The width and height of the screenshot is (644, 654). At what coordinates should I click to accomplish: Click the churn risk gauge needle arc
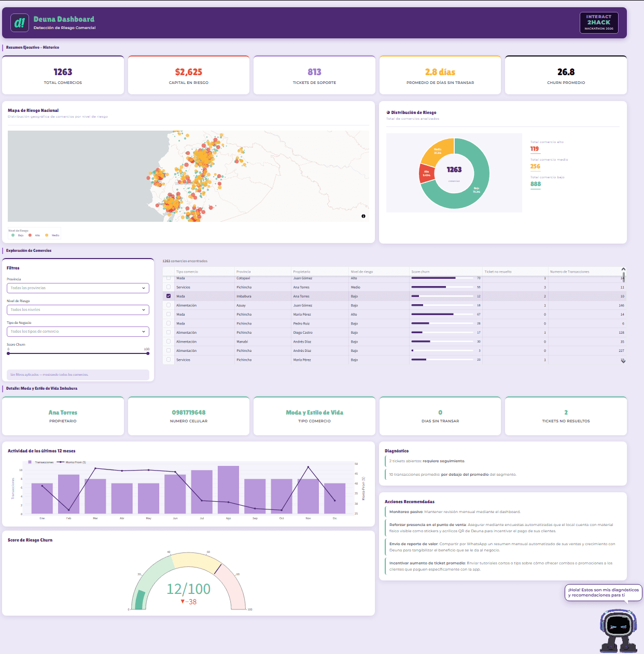[x=218, y=568]
